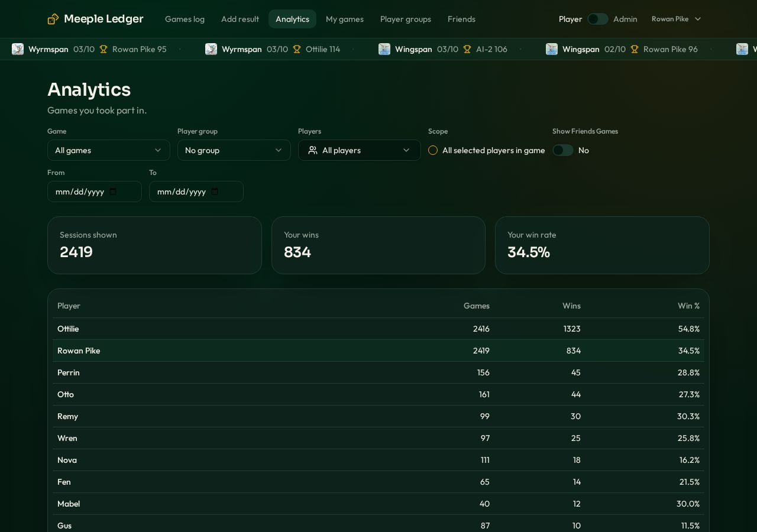Click the Wingspan thumbnail for Rowan Pike 96

pos(552,49)
